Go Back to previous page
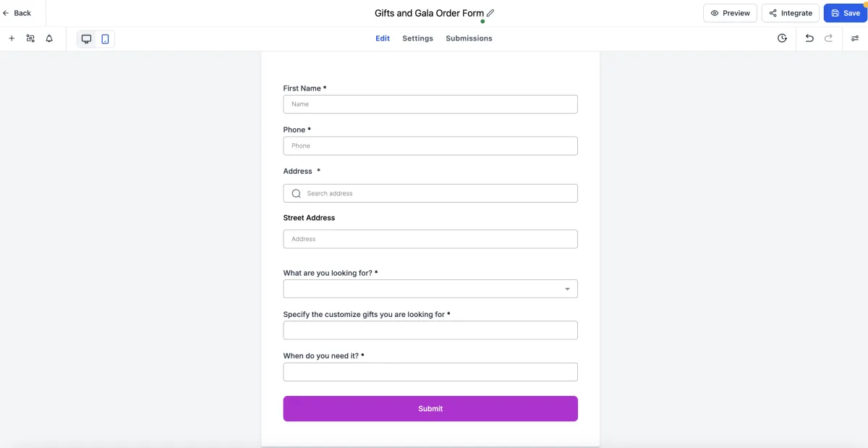 tap(17, 13)
